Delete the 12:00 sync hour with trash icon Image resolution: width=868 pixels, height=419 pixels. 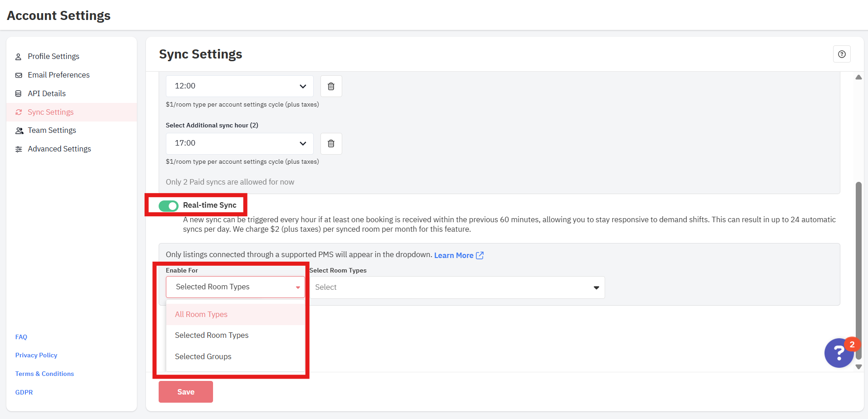pyautogui.click(x=331, y=86)
